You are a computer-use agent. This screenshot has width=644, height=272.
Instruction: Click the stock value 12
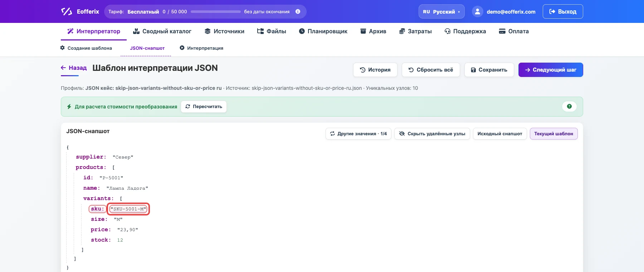pos(120,240)
